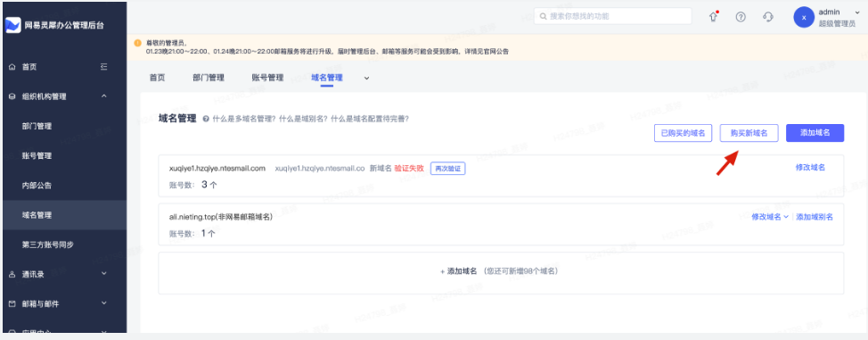
Task: Open the help question mark icon
Action: click(741, 17)
